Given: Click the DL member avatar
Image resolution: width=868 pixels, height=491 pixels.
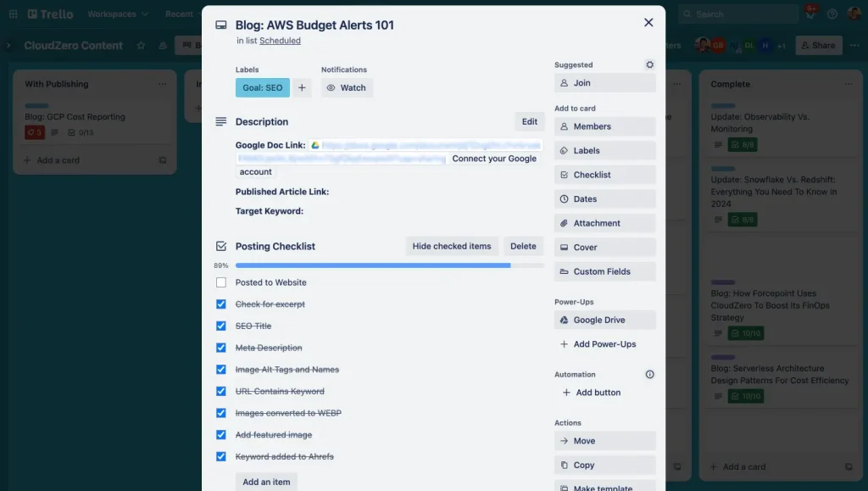Looking at the screenshot, I should point(749,46).
